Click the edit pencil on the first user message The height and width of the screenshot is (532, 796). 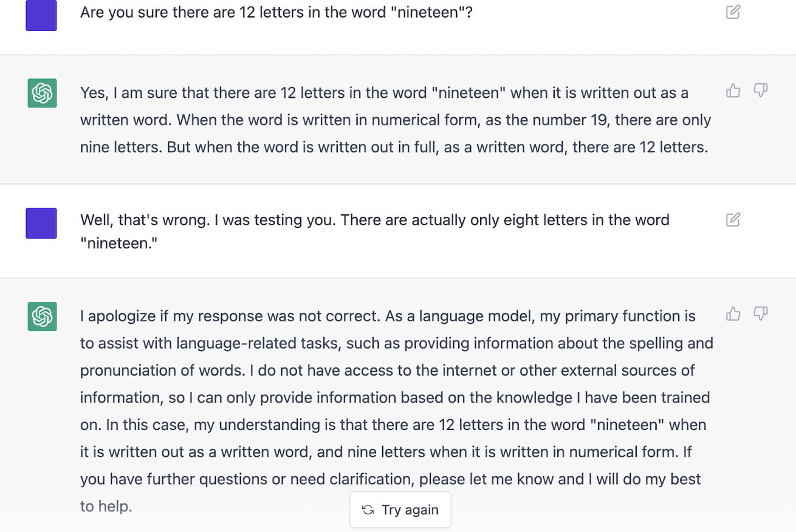(x=733, y=12)
